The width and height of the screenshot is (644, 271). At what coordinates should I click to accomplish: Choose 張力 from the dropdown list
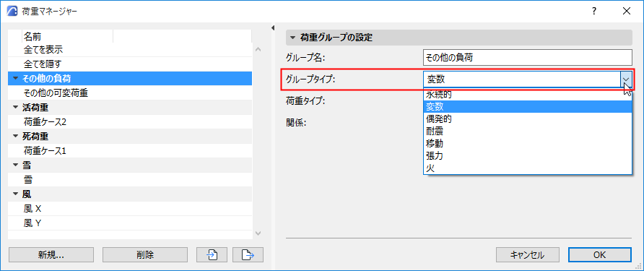coord(527,156)
